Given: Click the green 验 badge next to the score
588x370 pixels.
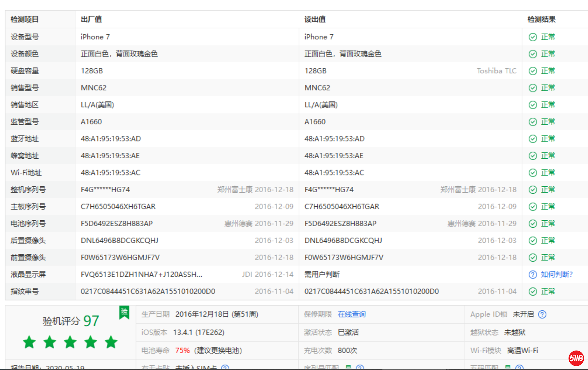Looking at the screenshot, I should point(124,312).
